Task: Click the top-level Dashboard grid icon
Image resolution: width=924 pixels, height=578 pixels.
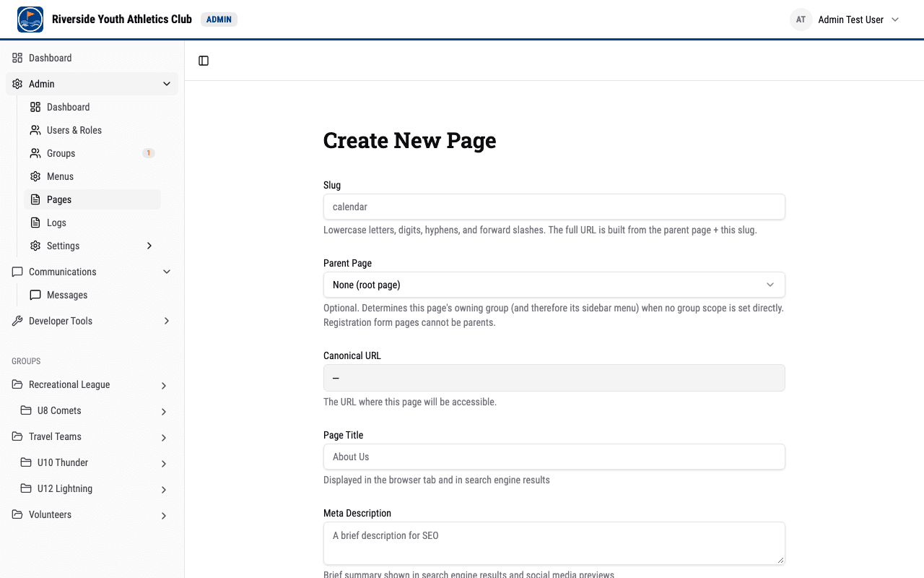Action: click(17, 58)
